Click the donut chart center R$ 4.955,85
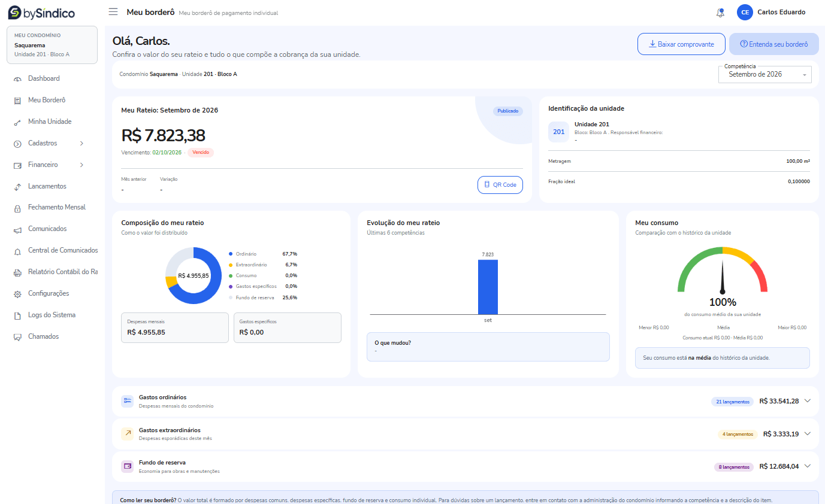The image size is (825, 504). [194, 276]
